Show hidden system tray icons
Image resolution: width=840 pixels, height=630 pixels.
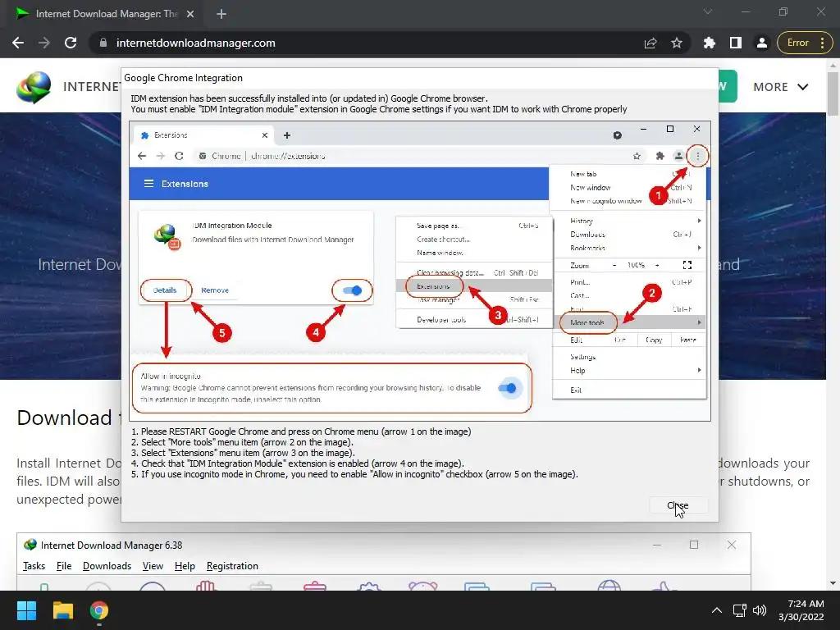[716, 610]
